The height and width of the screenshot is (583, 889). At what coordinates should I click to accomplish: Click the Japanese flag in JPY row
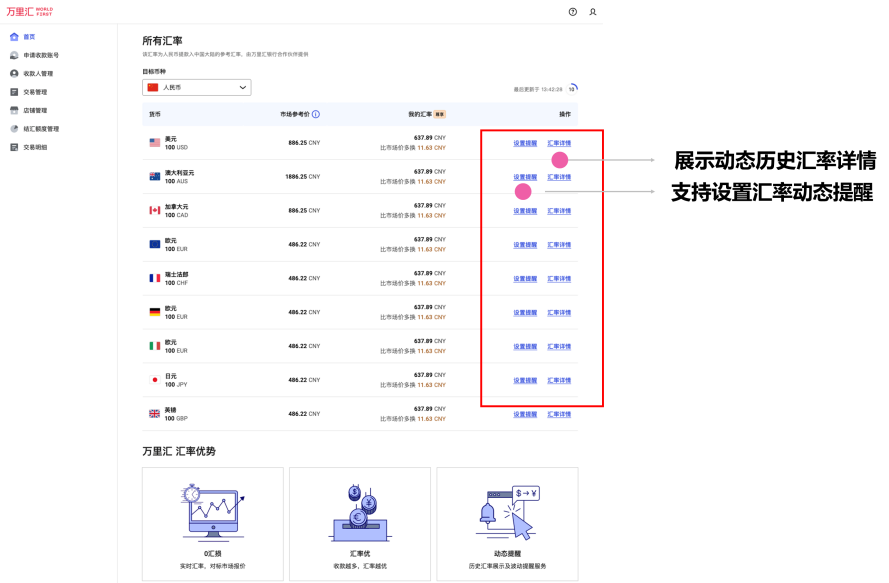[155, 380]
